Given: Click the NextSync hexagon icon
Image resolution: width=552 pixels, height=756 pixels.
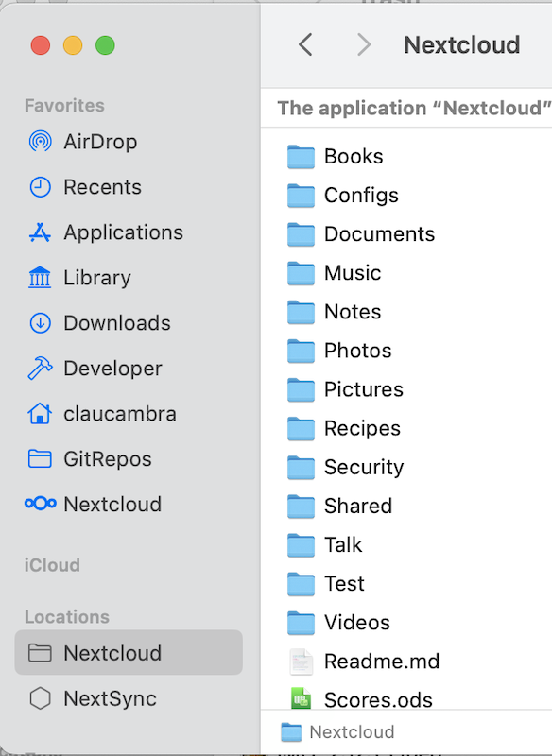Looking at the screenshot, I should click(x=40, y=698).
